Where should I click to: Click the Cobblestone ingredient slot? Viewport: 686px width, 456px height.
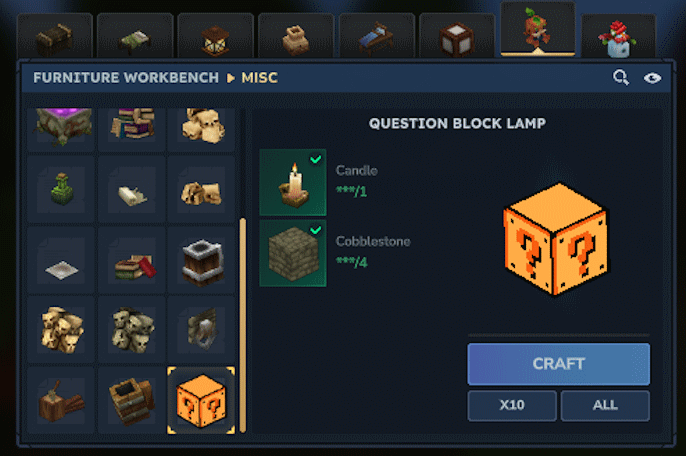pyautogui.click(x=293, y=253)
